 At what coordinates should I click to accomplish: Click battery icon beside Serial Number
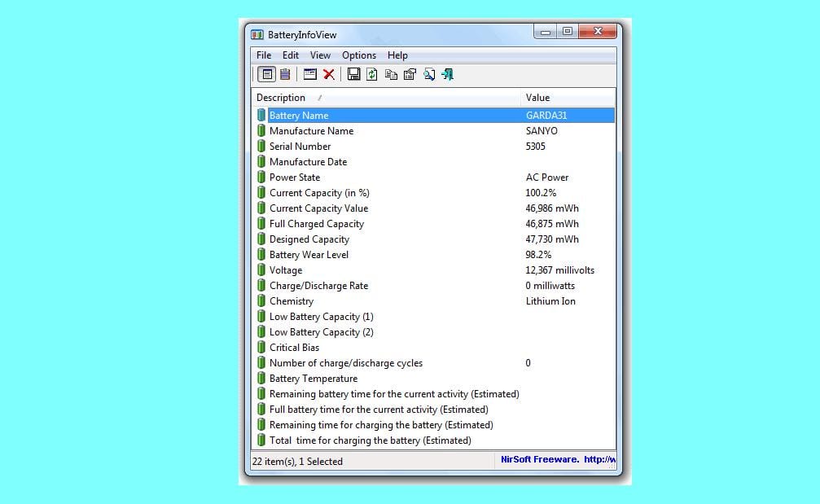point(261,146)
